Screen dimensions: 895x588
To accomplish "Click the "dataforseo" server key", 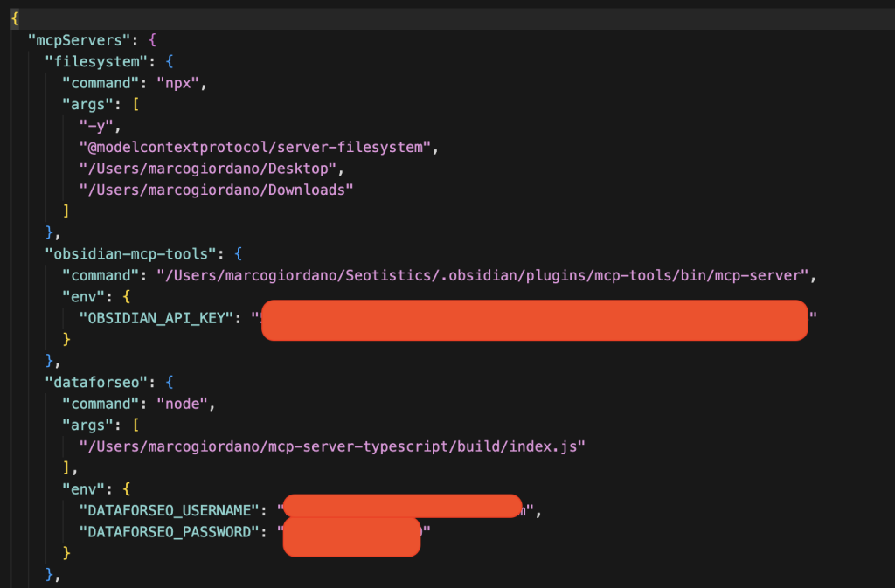I will point(96,381).
